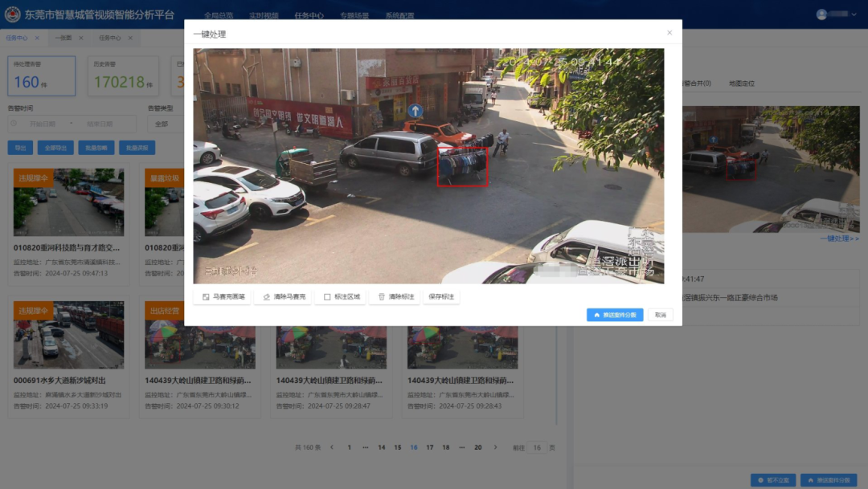Open the 任务中心 top menu

point(309,15)
